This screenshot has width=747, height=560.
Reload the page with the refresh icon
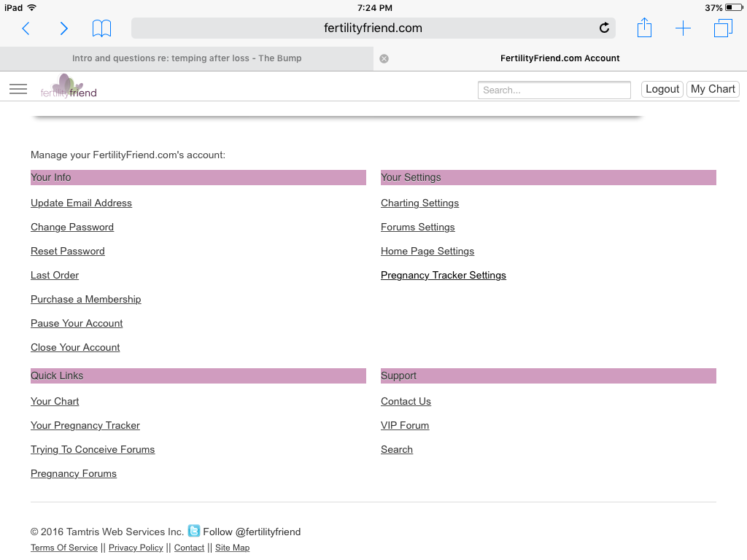tap(604, 28)
